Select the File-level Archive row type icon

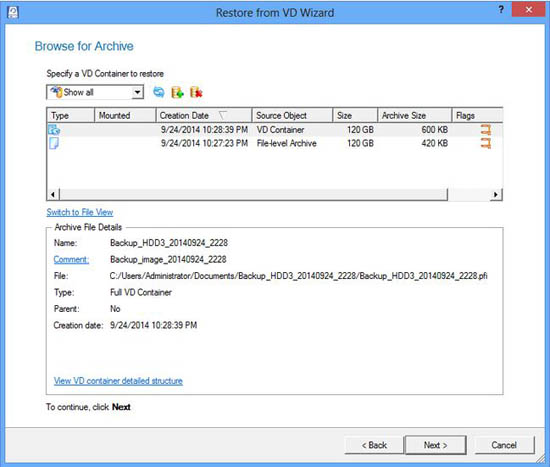point(54,143)
